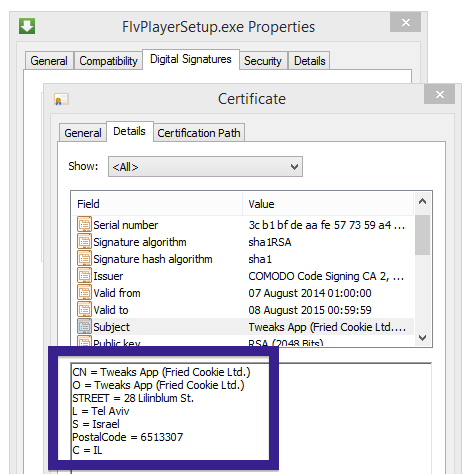Click the Valid to field icon

(x=84, y=309)
